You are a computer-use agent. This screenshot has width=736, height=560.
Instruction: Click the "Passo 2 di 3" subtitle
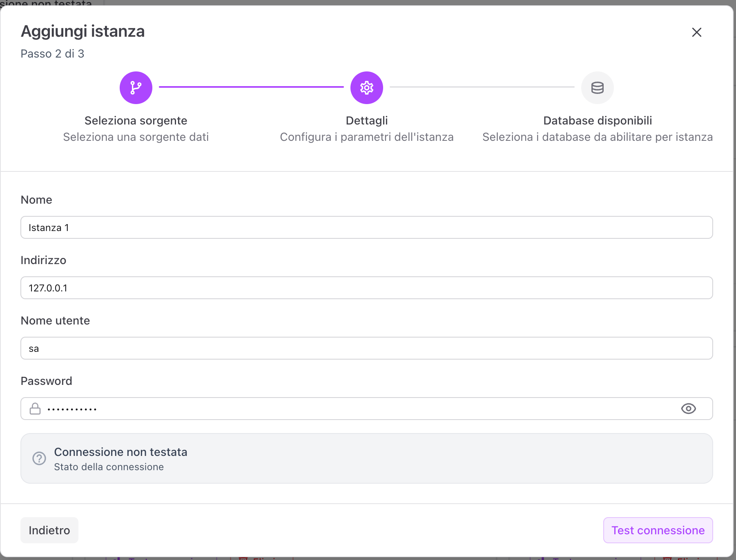pos(52,53)
